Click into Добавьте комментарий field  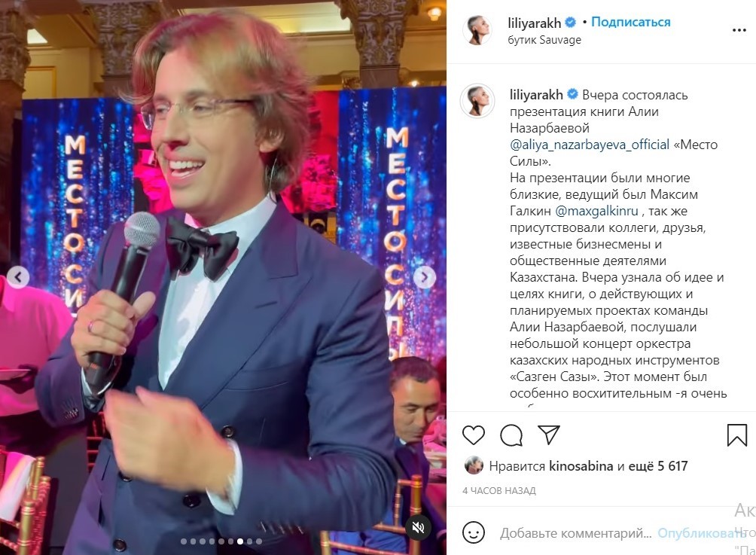pyautogui.click(x=575, y=533)
